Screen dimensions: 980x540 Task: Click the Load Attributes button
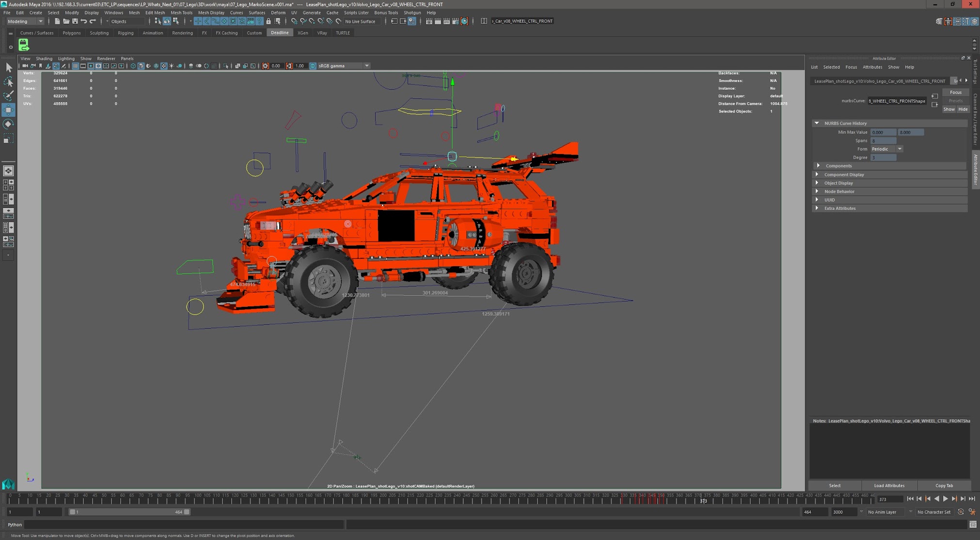[889, 486]
